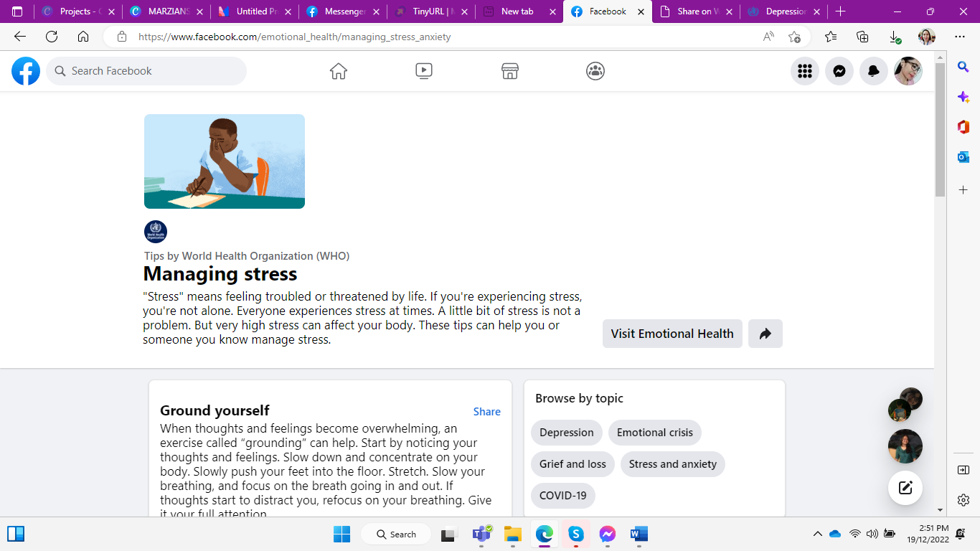Image resolution: width=980 pixels, height=551 pixels.
Task: Add a site to the Edge sidebar
Action: (x=963, y=189)
